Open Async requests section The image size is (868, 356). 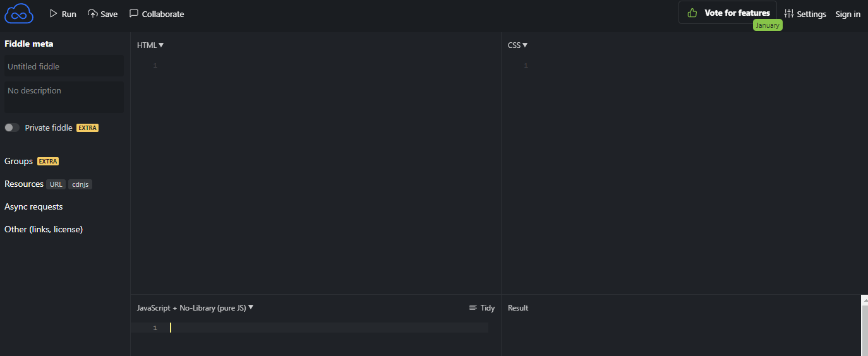point(33,206)
